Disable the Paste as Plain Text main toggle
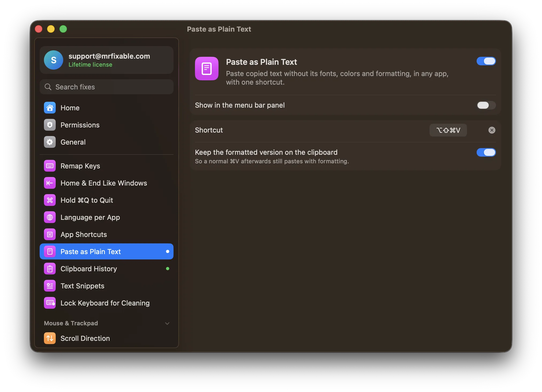The image size is (542, 392). [x=486, y=61]
